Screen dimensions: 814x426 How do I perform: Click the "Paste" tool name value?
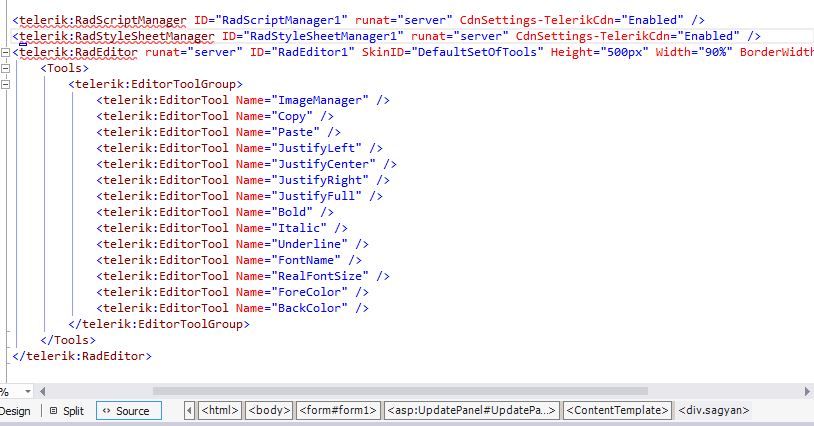pos(295,132)
